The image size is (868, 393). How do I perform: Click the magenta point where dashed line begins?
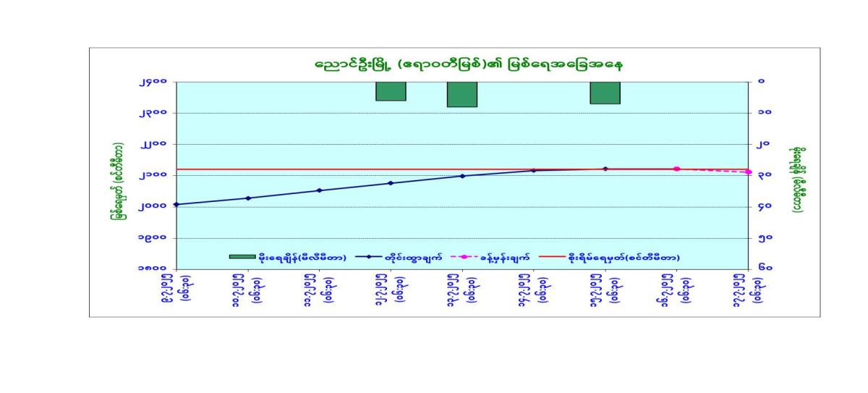tap(676, 169)
